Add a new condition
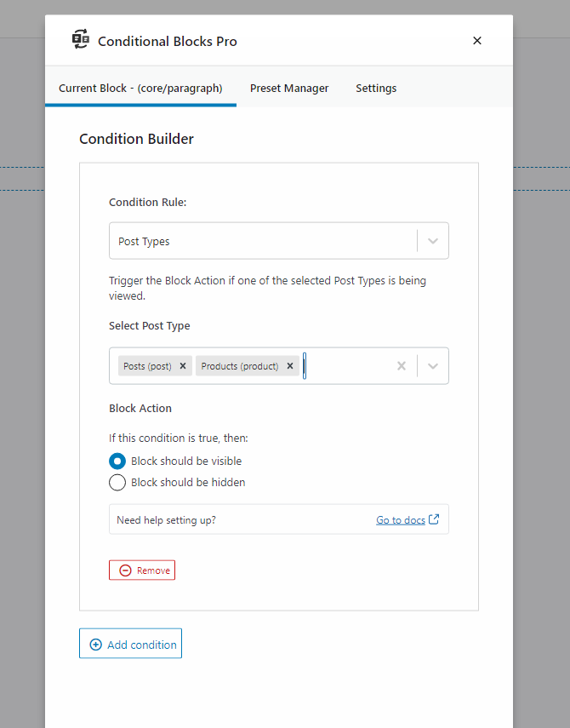This screenshot has width=570, height=728. (130, 643)
